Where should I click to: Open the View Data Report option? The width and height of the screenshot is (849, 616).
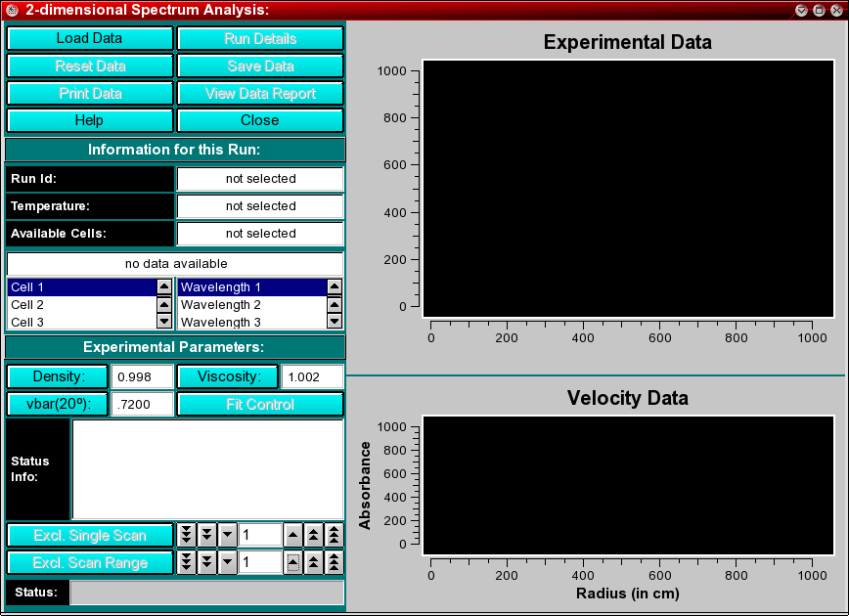click(260, 94)
